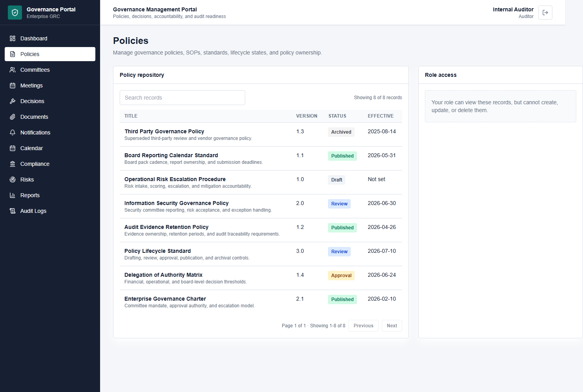This screenshot has height=392, width=583.
Task: Open the Third Party Governance Policy row
Action: pyautogui.click(x=261, y=134)
